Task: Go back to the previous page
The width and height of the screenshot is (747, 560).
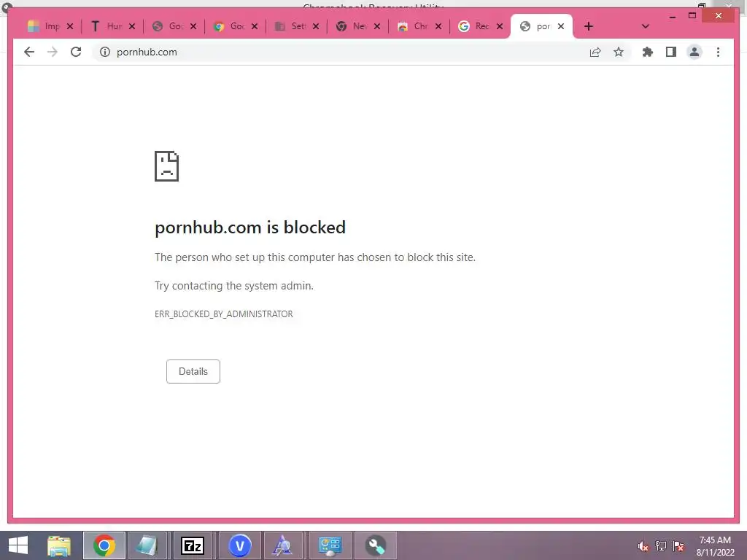Action: (x=29, y=52)
